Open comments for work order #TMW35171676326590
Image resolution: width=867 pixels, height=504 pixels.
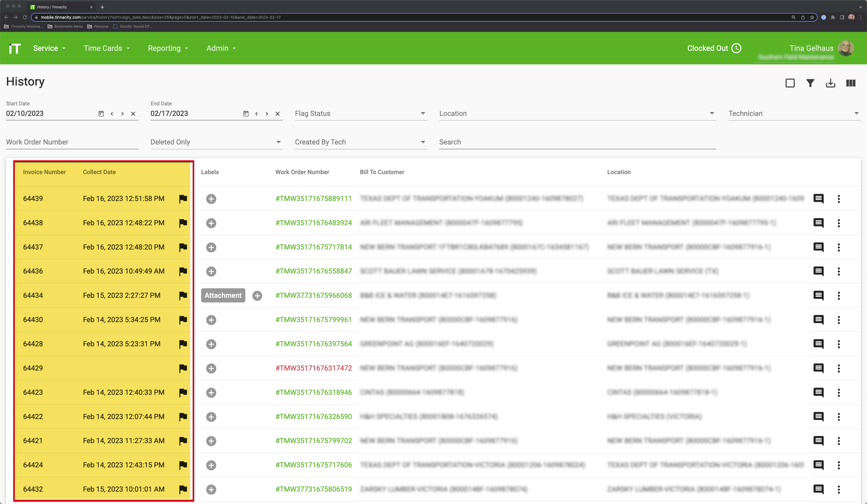click(818, 417)
